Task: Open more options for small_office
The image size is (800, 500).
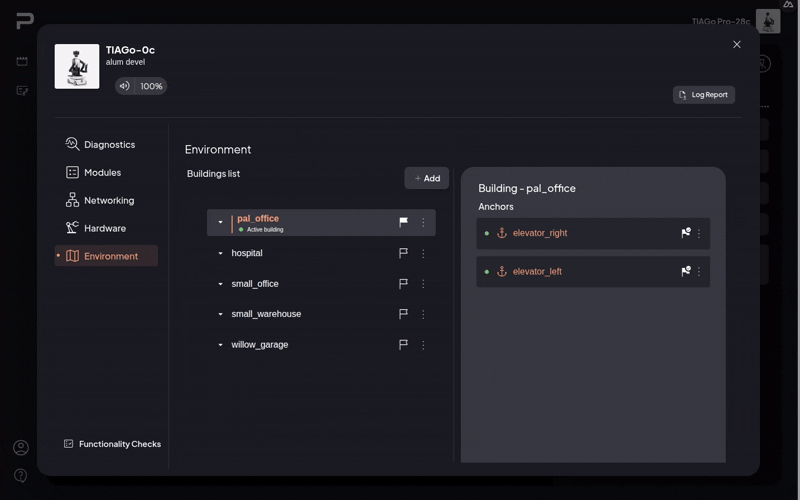Action: [423, 284]
